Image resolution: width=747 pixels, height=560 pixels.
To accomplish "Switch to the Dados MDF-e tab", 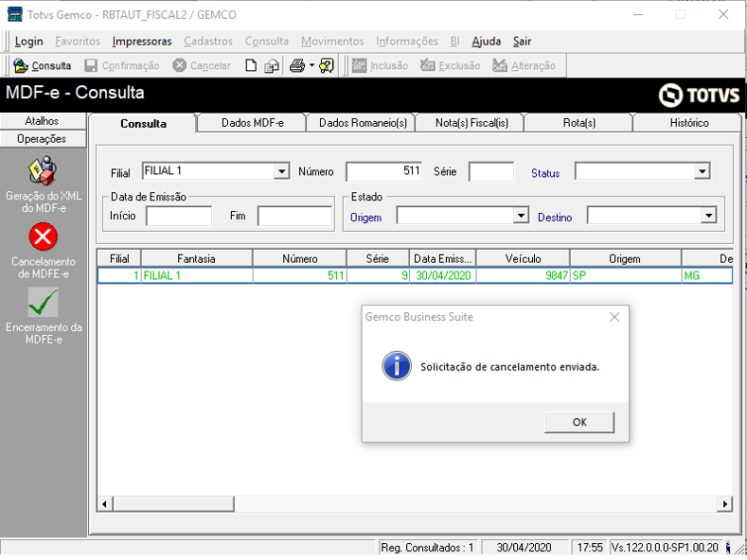I will 253,123.
